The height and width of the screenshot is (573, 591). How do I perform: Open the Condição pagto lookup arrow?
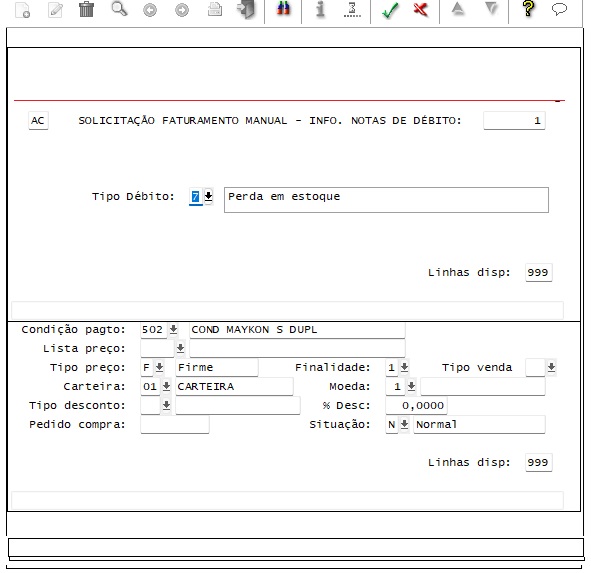(x=173, y=329)
